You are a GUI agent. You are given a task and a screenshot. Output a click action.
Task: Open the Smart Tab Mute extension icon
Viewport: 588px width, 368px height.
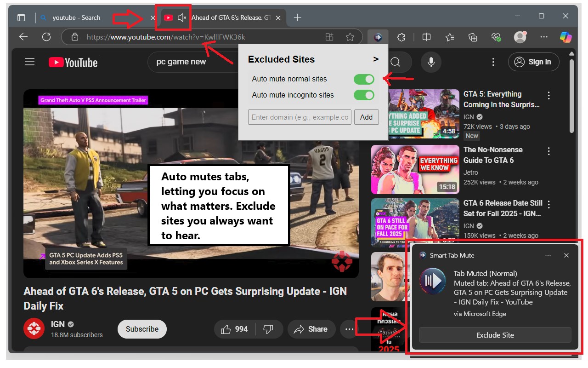click(378, 37)
